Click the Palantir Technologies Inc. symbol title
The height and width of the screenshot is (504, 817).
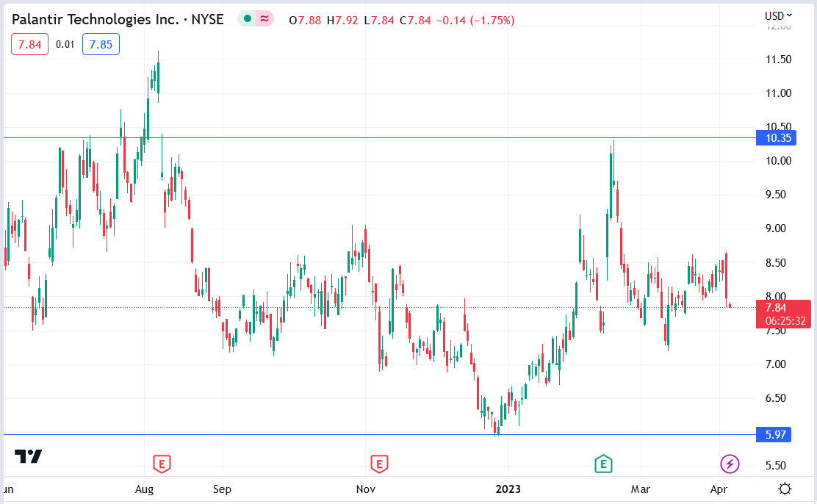pyautogui.click(x=118, y=19)
